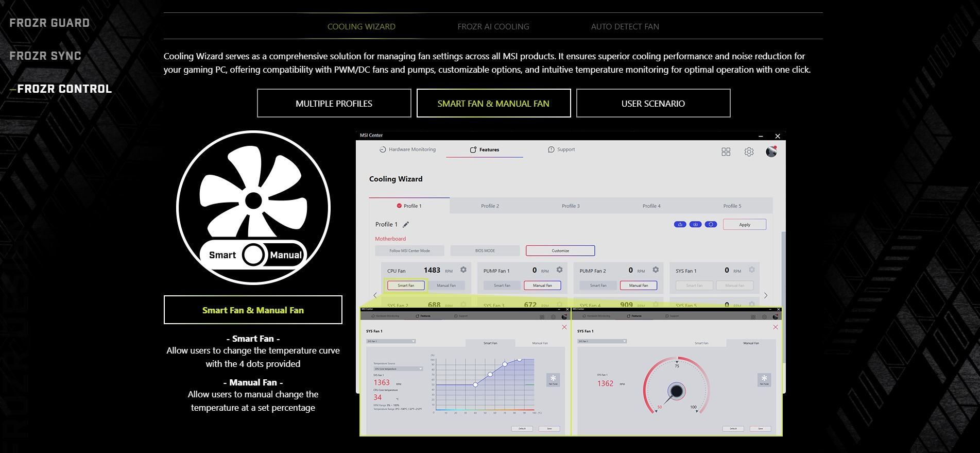Image resolution: width=980 pixels, height=453 pixels.
Task: Open the Temperature Source dropdown
Action: click(398, 369)
